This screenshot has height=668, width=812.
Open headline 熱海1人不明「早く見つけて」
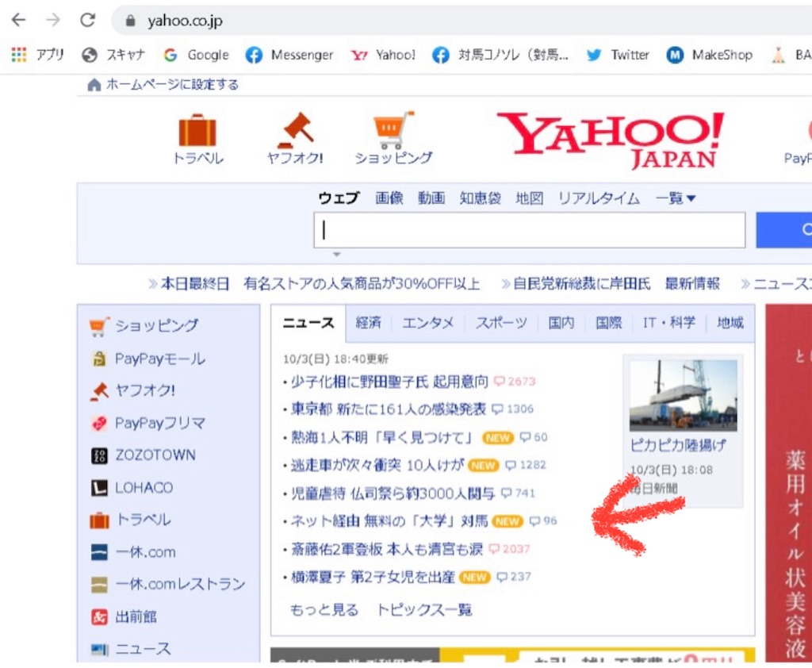(x=382, y=437)
